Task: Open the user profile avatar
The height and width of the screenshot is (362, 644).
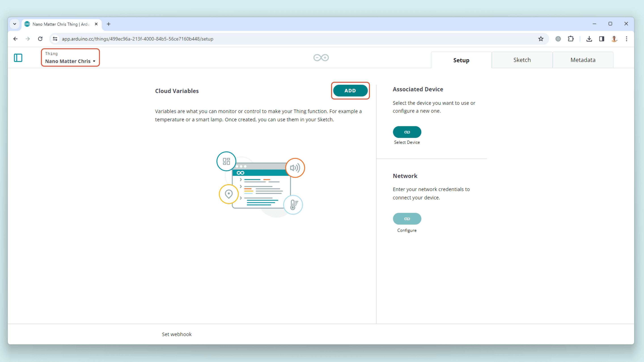Action: (614, 39)
